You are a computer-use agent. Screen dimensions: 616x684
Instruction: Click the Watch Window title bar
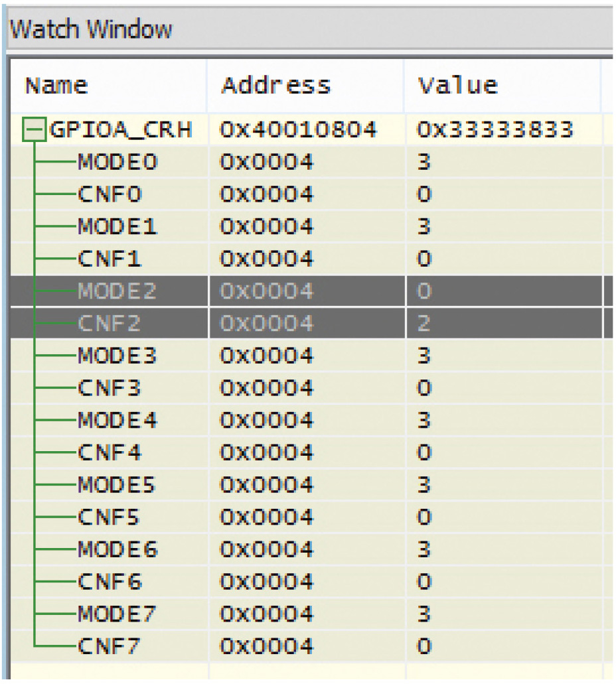[310, 29]
